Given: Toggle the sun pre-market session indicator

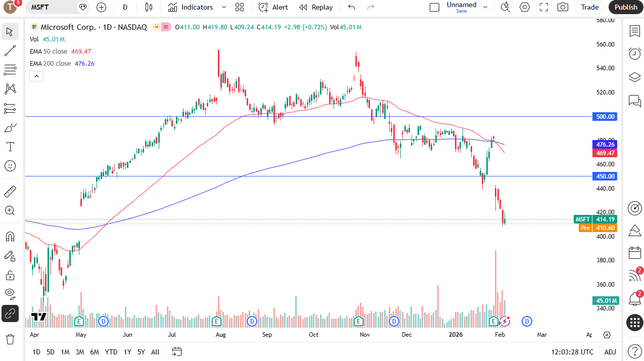Looking at the screenshot, I should click(x=156, y=27).
